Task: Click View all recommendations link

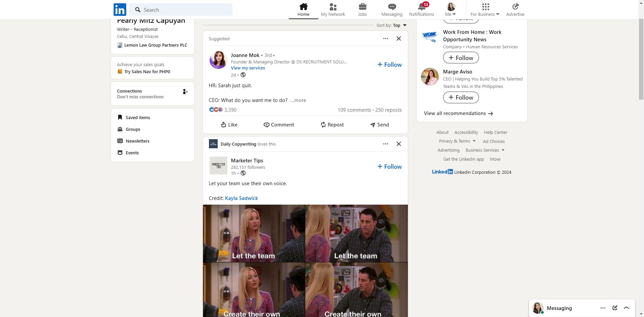Action: click(x=458, y=113)
